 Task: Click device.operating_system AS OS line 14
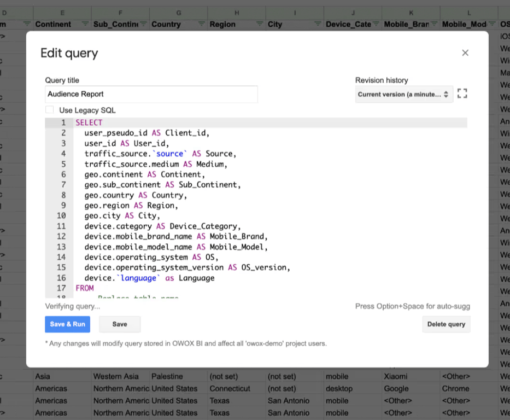tap(151, 257)
